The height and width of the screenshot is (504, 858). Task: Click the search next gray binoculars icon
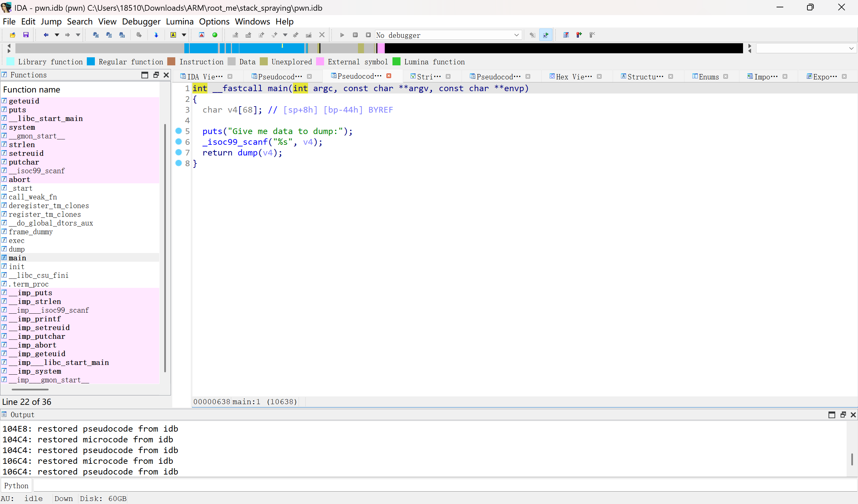click(139, 35)
